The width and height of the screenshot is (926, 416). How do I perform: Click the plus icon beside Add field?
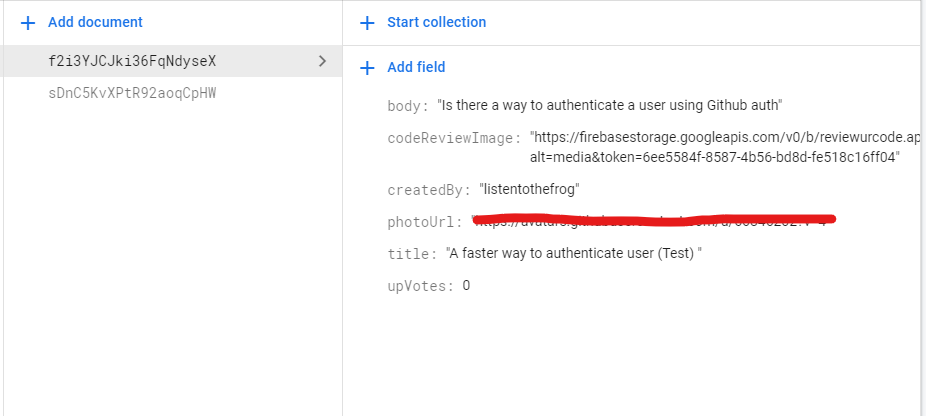pyautogui.click(x=367, y=68)
